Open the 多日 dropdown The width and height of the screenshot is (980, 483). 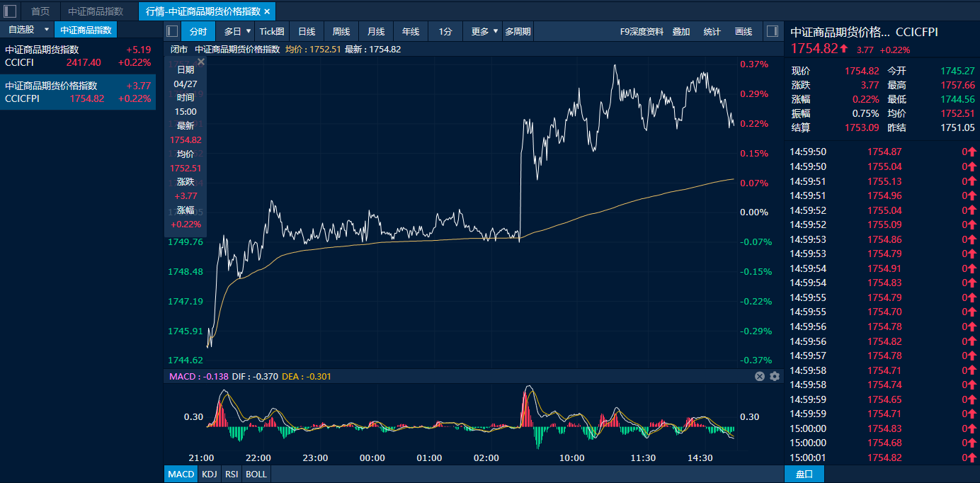[238, 31]
